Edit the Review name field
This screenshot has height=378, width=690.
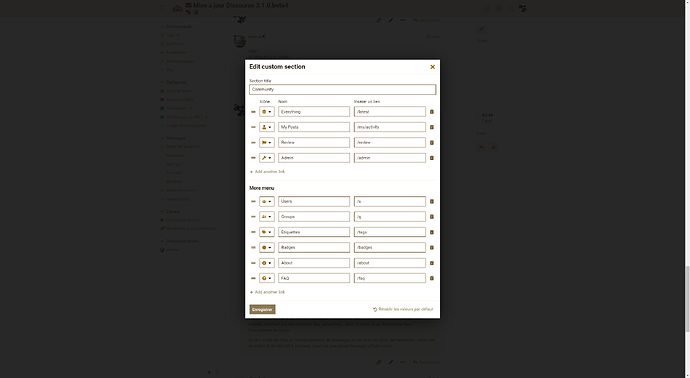tap(314, 143)
